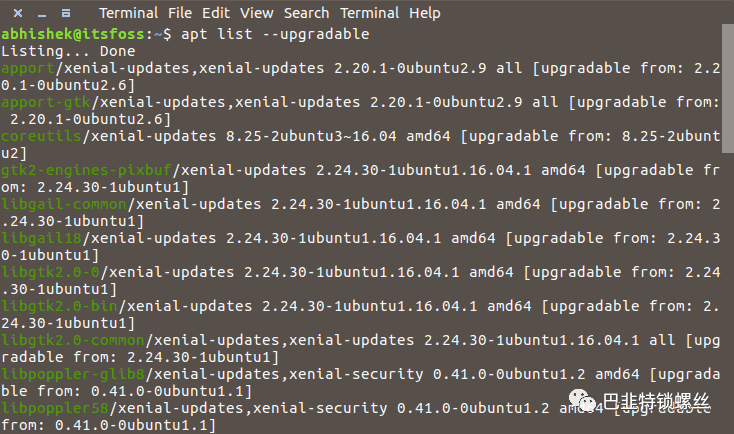Open the Terminal application menu
734x434 pixels.
[128, 13]
